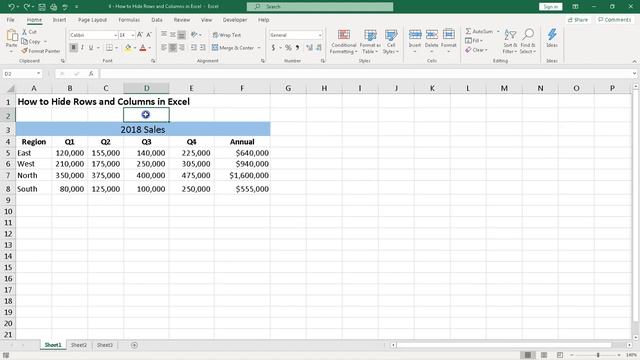The width and height of the screenshot is (640, 360).
Task: Open the File tab
Action: pyautogui.click(x=11, y=20)
